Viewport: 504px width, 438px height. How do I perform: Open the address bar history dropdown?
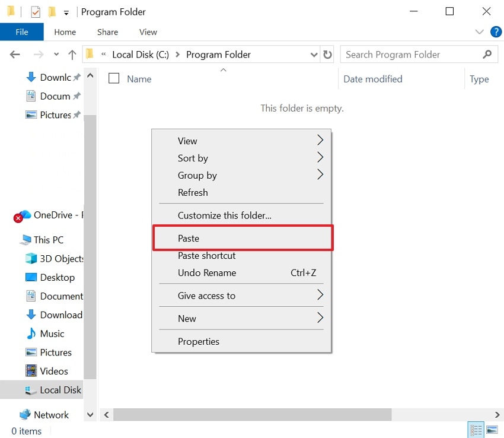point(314,54)
